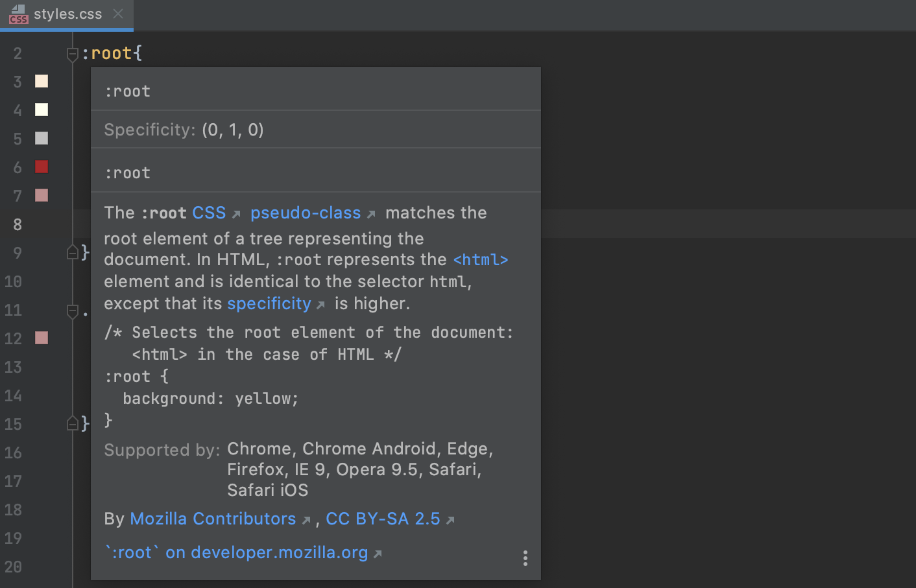
Task: Open the three-dot options menu in the documentation popup
Action: [525, 558]
